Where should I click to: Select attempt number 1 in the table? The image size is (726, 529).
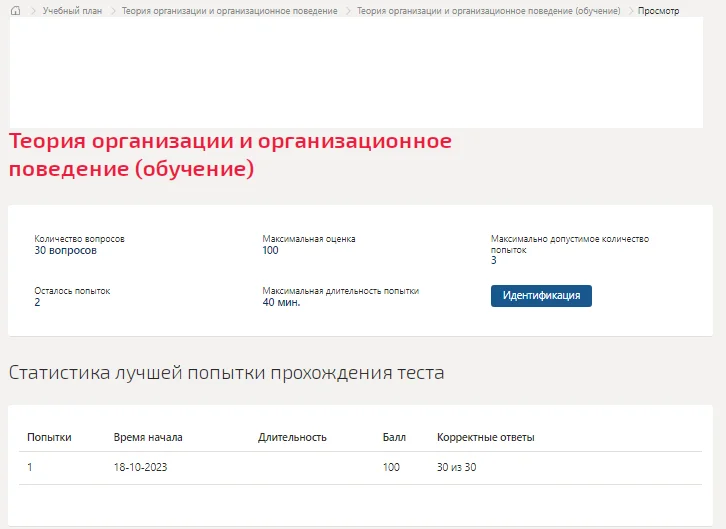pyautogui.click(x=30, y=467)
